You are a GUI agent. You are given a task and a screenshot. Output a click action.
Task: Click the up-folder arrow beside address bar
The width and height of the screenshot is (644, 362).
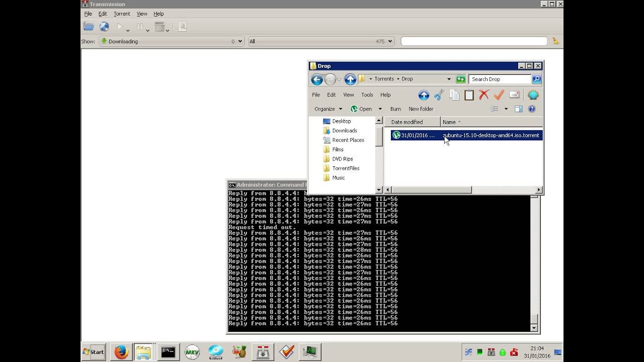[350, 79]
